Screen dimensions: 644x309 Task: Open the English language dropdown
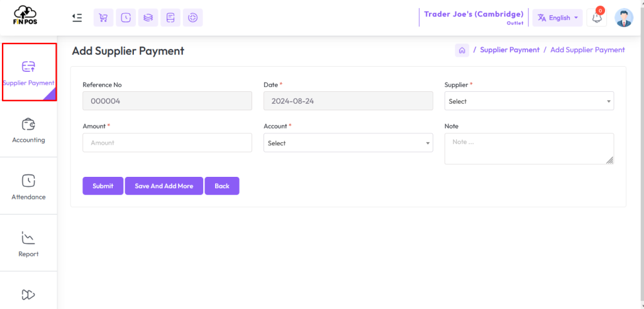point(557,18)
